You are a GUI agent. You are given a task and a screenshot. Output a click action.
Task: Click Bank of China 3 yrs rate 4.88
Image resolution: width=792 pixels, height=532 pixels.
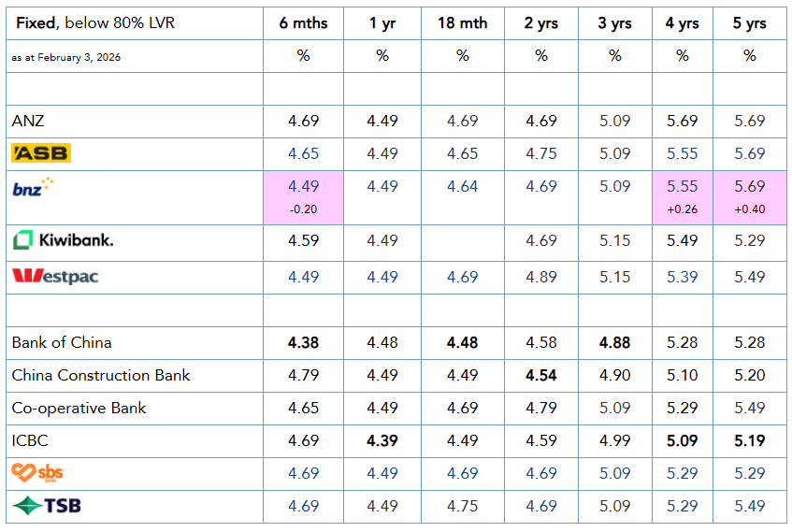[x=614, y=342]
